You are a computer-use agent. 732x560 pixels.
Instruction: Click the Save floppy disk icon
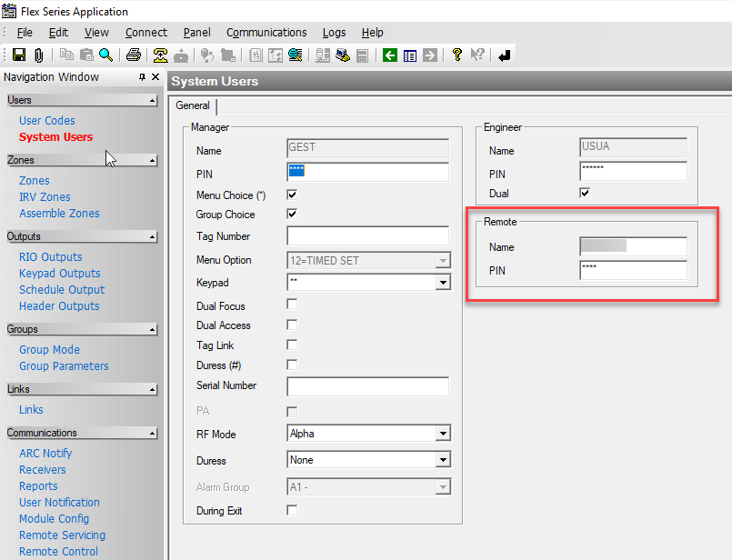coord(18,55)
